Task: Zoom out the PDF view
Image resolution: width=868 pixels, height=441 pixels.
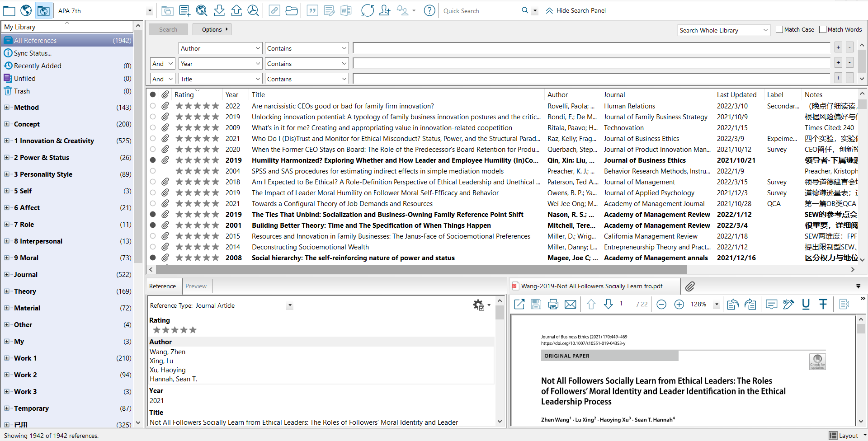Action: tap(661, 305)
